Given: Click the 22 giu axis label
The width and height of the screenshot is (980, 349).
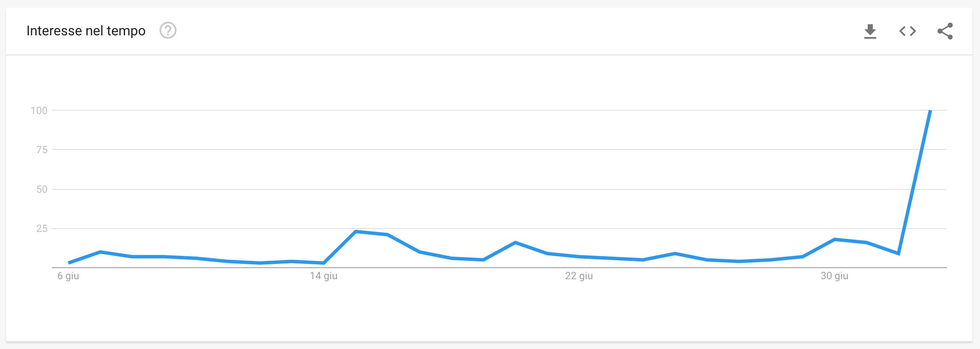Looking at the screenshot, I should [579, 276].
